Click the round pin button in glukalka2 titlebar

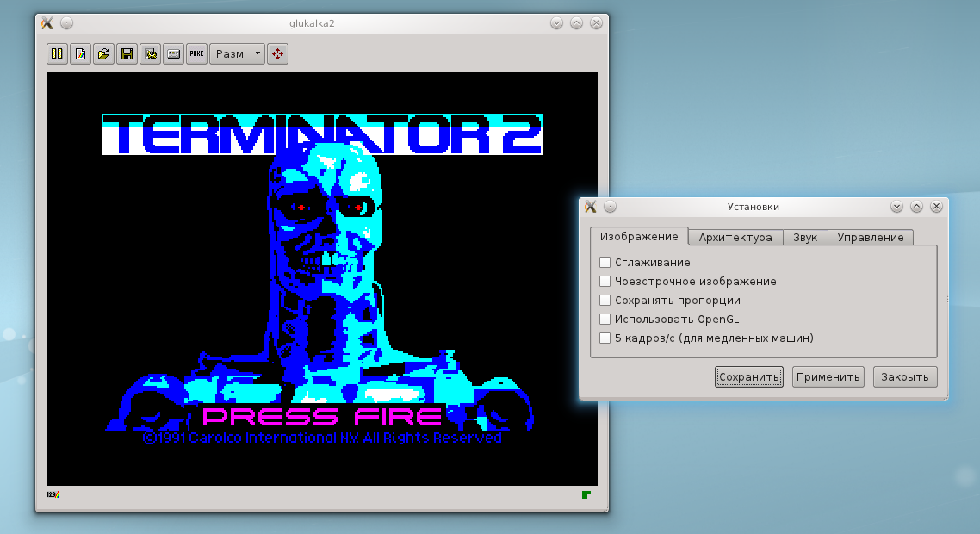point(67,23)
